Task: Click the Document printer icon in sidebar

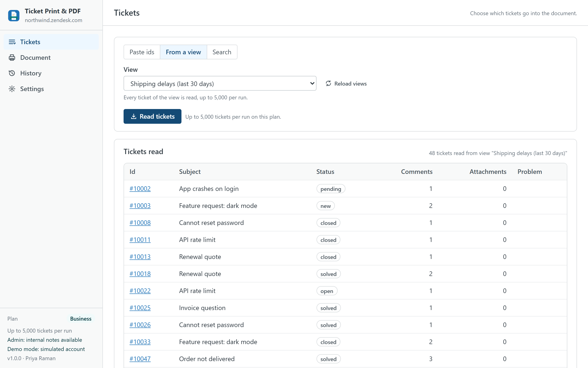Action: coord(12,57)
